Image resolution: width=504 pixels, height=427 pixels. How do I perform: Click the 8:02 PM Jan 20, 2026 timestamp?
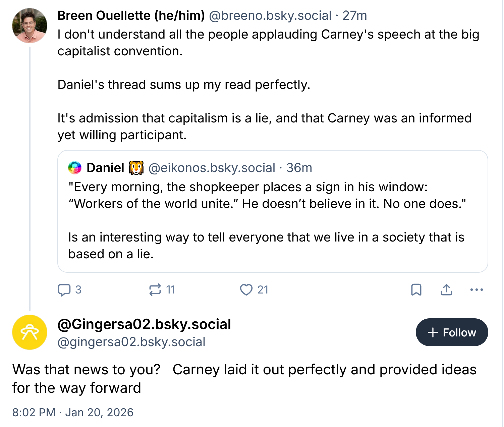coord(73,412)
